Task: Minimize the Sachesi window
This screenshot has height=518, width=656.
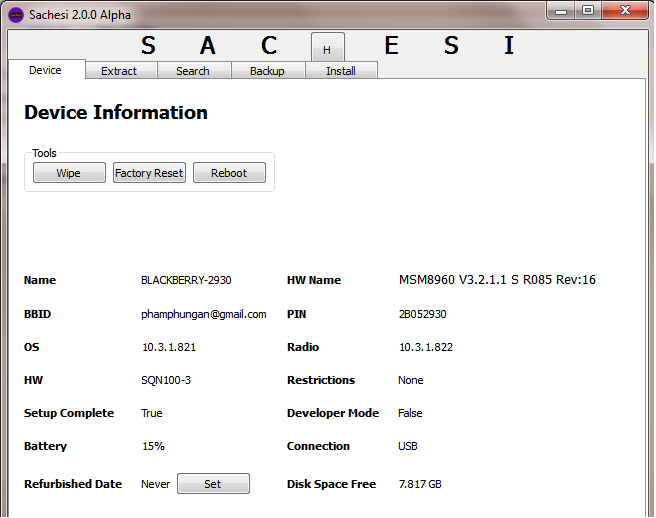Action: [561, 11]
